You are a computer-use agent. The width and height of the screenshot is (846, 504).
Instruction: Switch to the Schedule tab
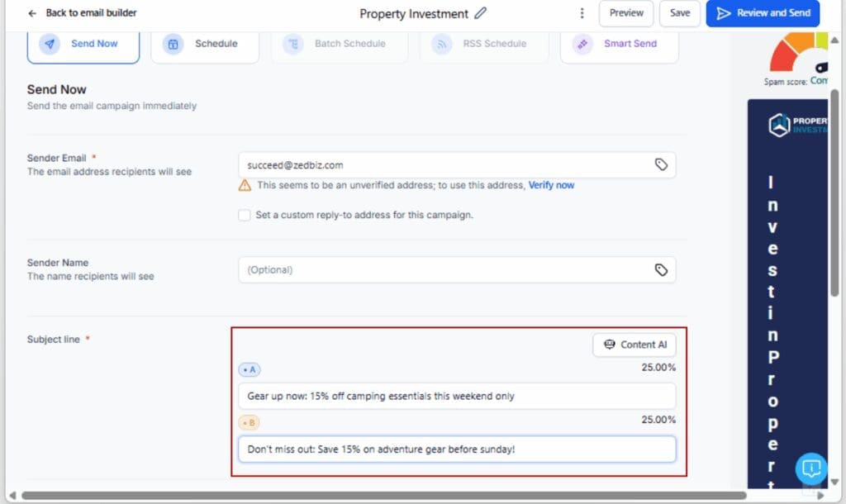[x=205, y=44]
